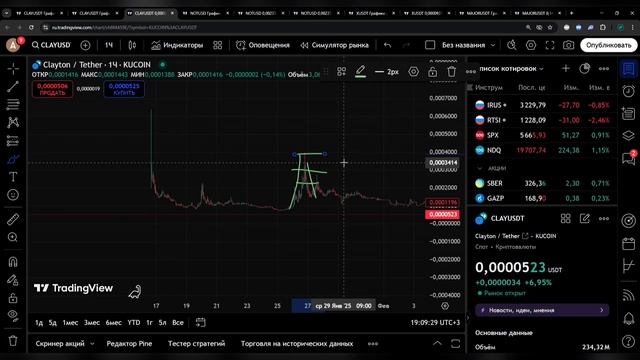The image size is (640, 360).
Task: Toggle lock all drawings
Action: [x=13, y=298]
